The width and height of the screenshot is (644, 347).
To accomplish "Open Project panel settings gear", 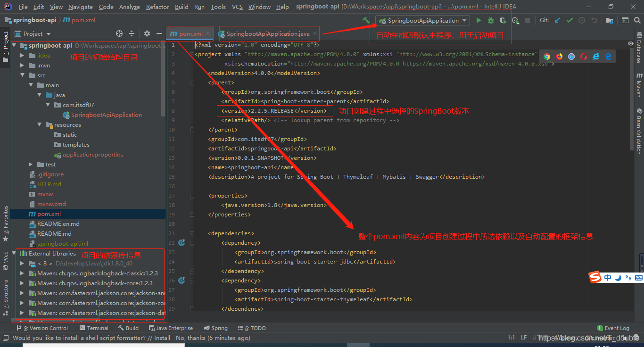I will coord(147,33).
